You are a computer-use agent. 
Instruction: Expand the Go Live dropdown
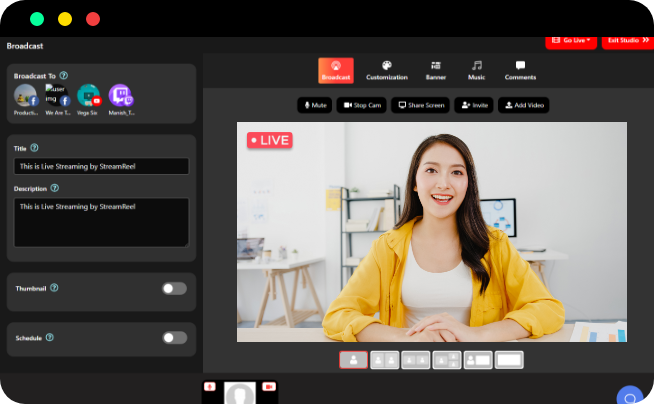570,40
